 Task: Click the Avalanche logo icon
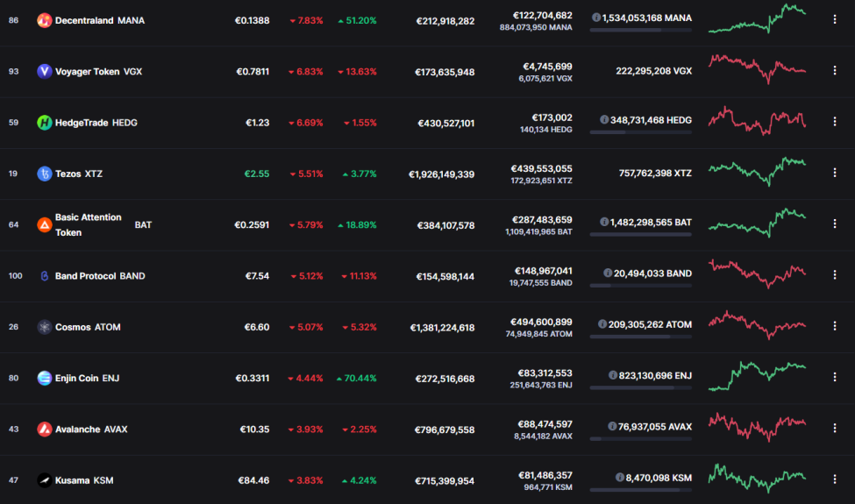44,429
